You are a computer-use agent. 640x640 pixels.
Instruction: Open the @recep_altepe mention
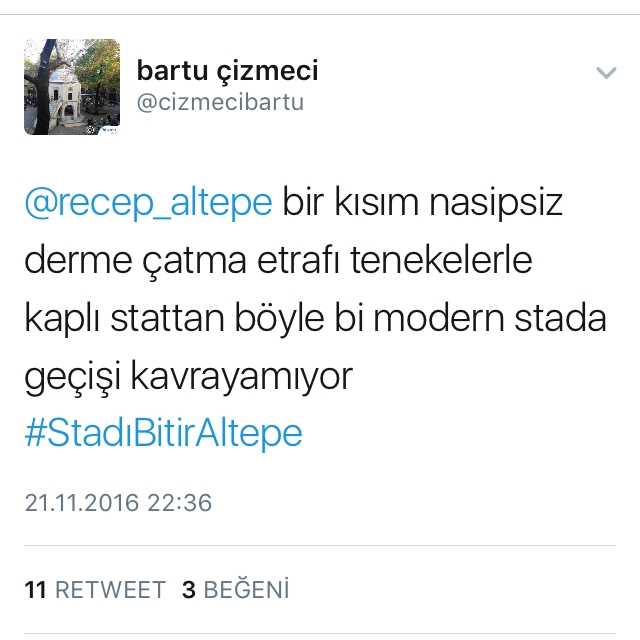pyautogui.click(x=149, y=202)
